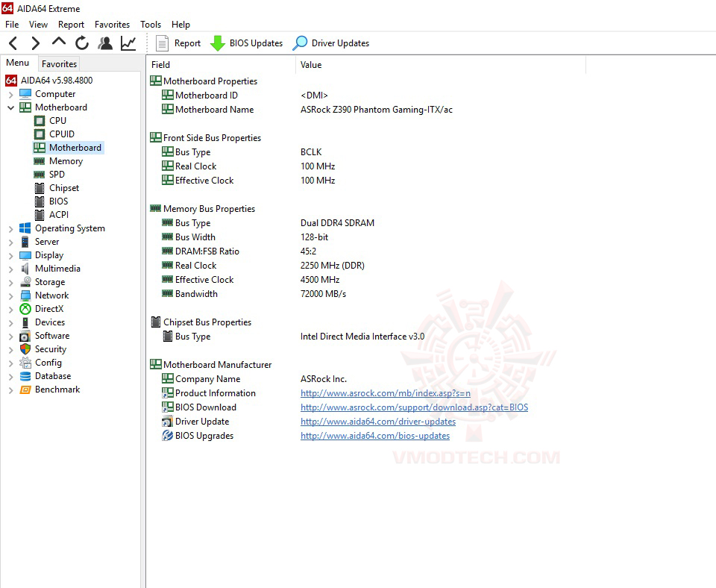Image resolution: width=716 pixels, height=588 pixels.
Task: Open the user profile silhouette toolbar icon
Action: tap(105, 43)
